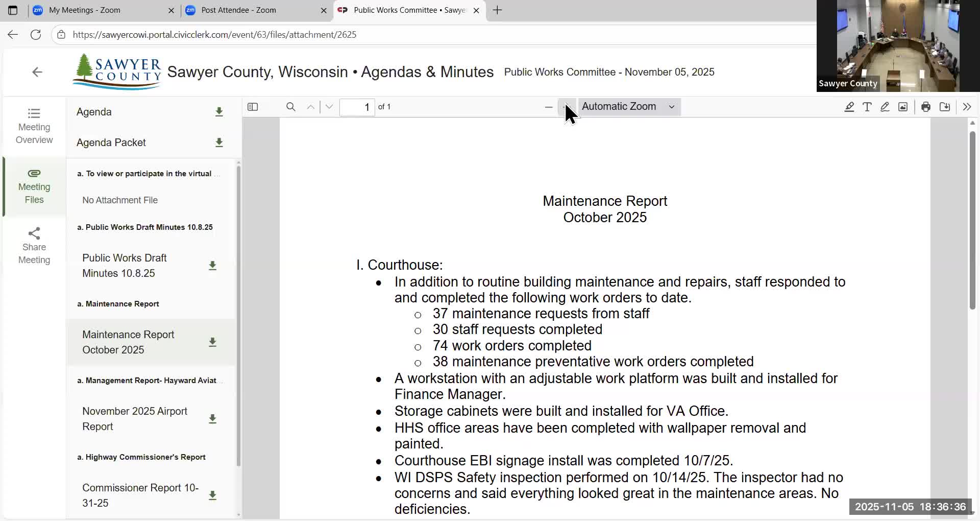Open the Automatic Zoom dropdown

(629, 107)
